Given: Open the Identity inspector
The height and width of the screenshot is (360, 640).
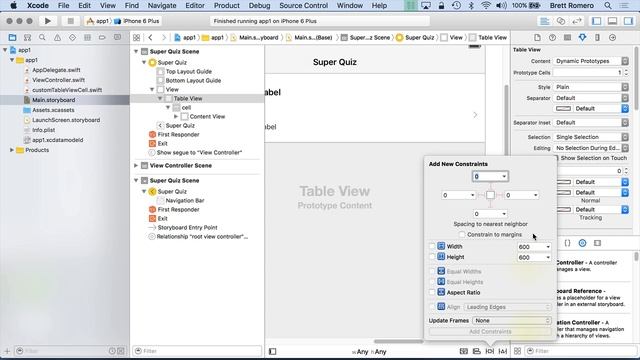Looking at the screenshot, I should (x=567, y=38).
